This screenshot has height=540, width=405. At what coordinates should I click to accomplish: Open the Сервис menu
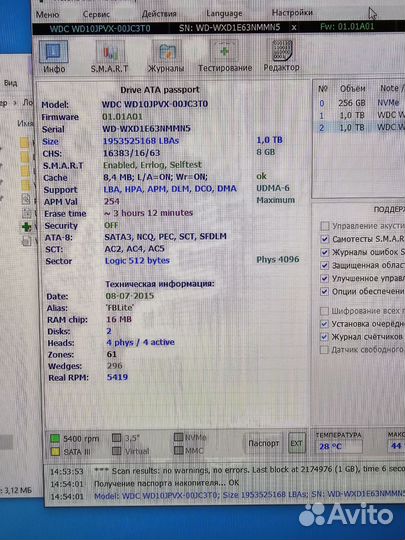(x=96, y=14)
